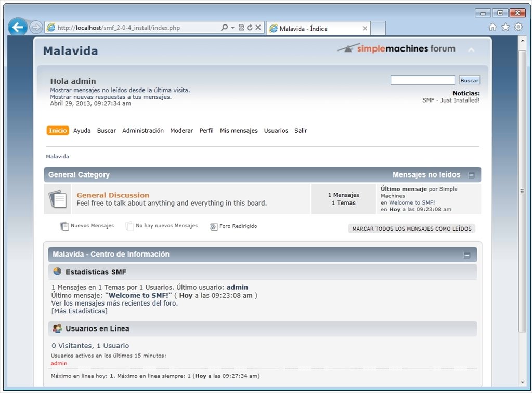The height and width of the screenshot is (393, 532).
Task: Open a new blank browser tab
Action: click(378, 29)
